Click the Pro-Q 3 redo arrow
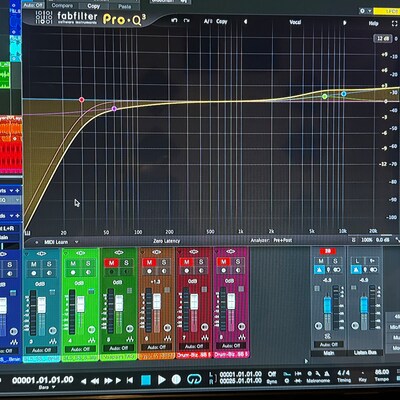Viewport: 400px width, 400px height. [187, 21]
